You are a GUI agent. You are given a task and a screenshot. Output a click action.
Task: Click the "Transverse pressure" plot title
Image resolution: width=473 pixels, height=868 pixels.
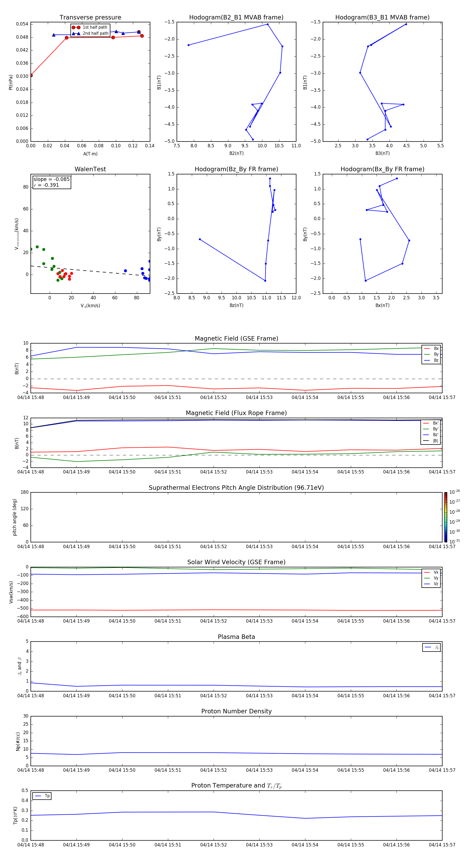tap(90, 18)
